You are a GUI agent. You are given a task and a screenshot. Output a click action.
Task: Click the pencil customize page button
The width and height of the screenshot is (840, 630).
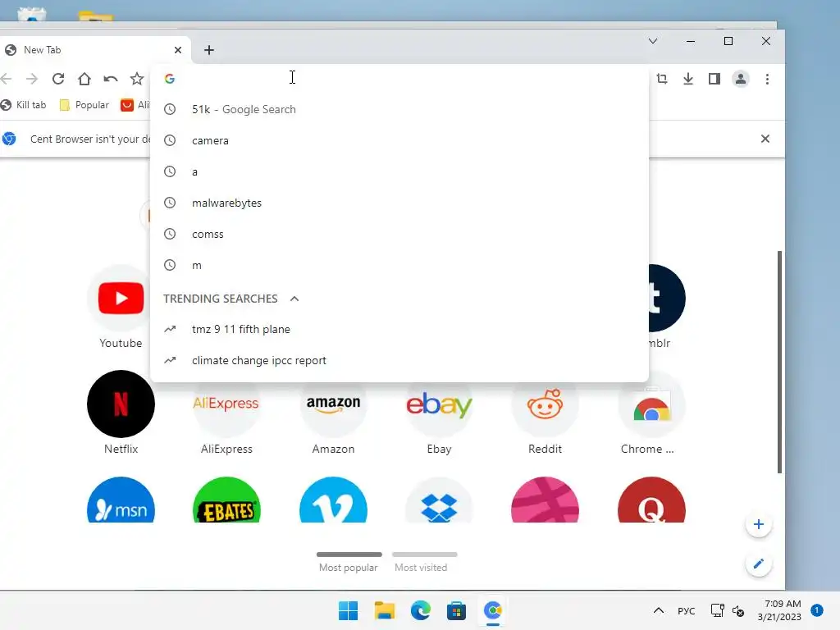click(758, 564)
